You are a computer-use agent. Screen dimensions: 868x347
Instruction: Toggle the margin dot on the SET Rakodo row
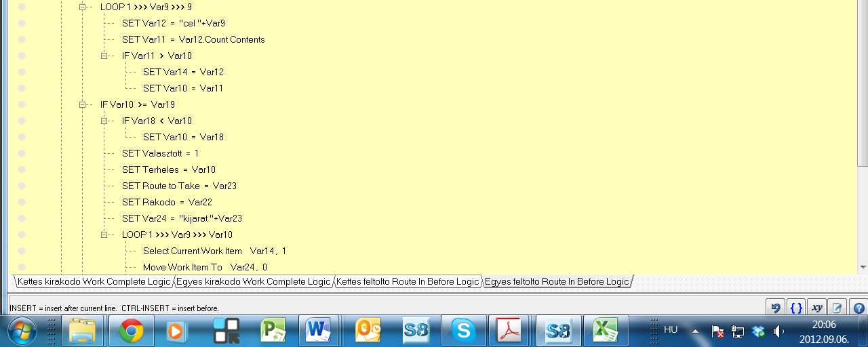(x=22, y=202)
